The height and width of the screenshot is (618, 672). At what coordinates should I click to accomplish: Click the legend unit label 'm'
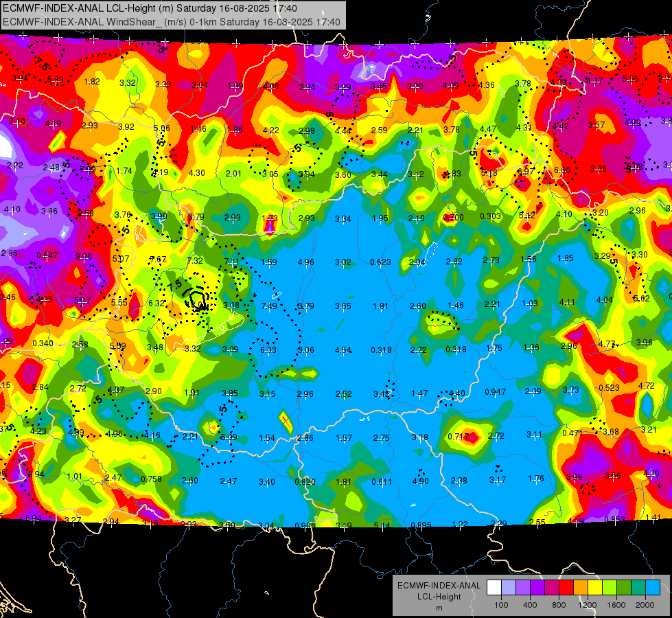coord(439,608)
